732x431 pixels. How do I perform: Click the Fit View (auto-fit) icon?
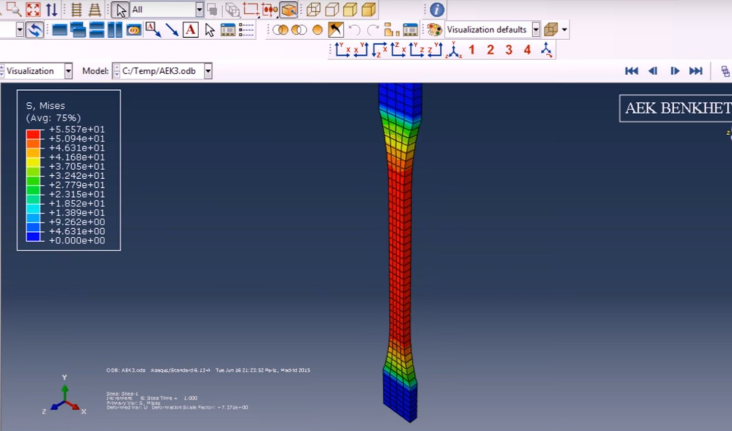pyautogui.click(x=32, y=10)
